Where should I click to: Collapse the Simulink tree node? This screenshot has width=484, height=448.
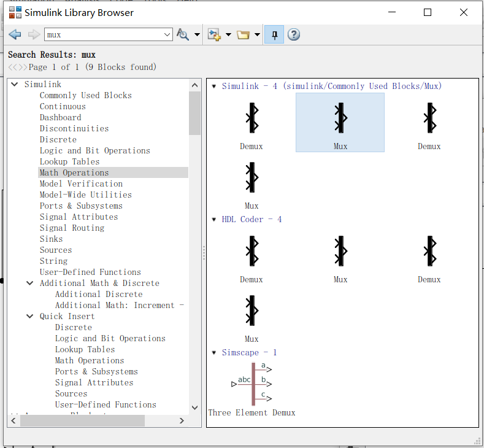click(15, 84)
